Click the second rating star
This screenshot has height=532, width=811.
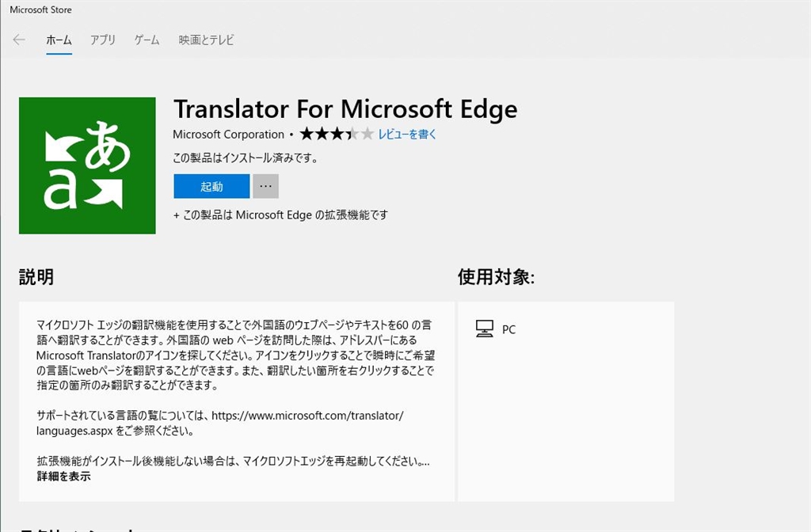[322, 134]
